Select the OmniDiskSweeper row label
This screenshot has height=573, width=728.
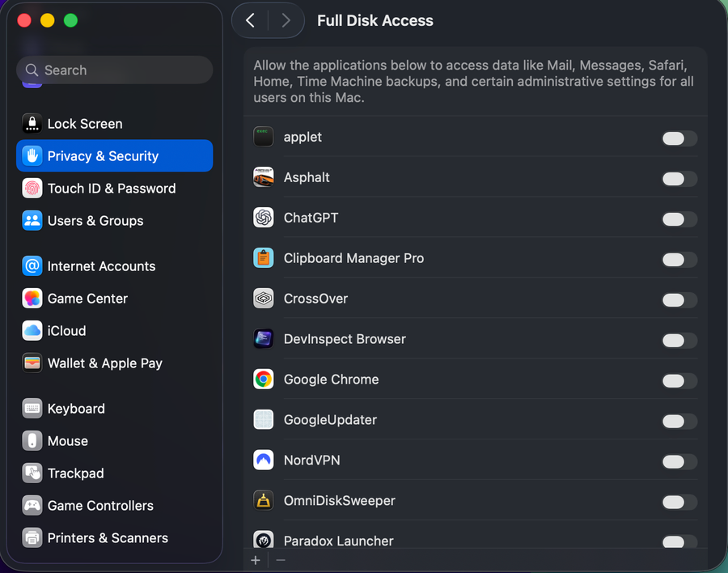[x=340, y=501]
